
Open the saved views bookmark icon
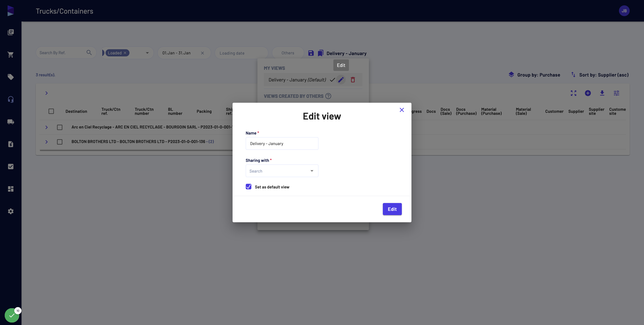click(320, 53)
